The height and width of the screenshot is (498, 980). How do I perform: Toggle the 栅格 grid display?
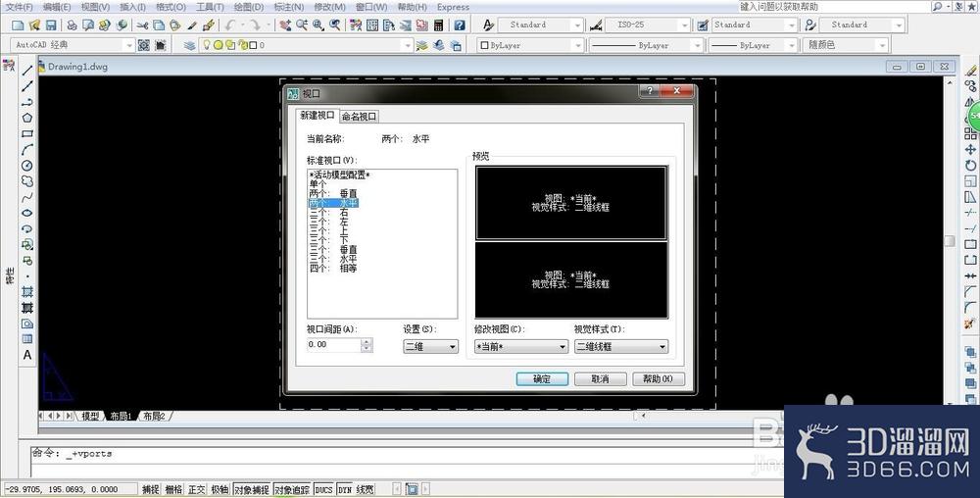click(173, 490)
